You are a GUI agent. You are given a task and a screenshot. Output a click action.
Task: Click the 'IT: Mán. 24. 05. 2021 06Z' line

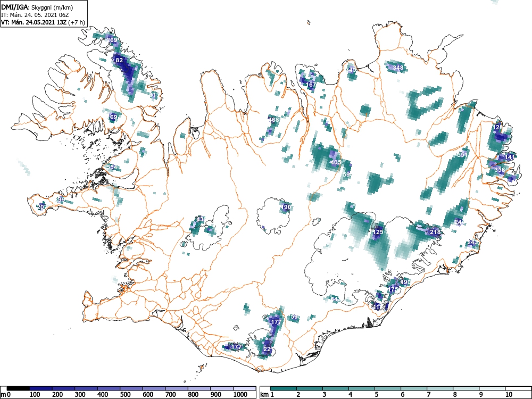[35, 15]
